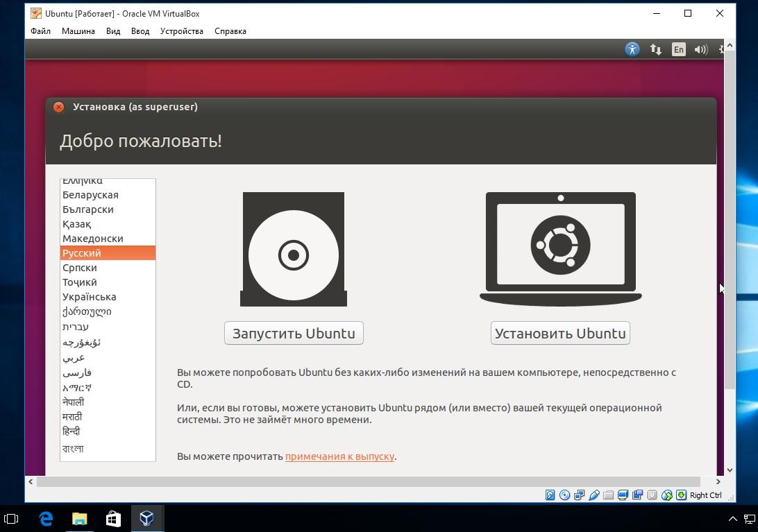Viewport: 758px width, 532px height.
Task: Click the video capture status icon
Action: click(x=638, y=495)
